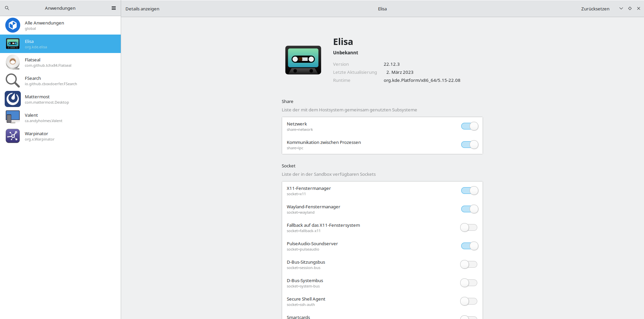Select the Valent application icon
This screenshot has height=319, width=644.
pyautogui.click(x=13, y=118)
